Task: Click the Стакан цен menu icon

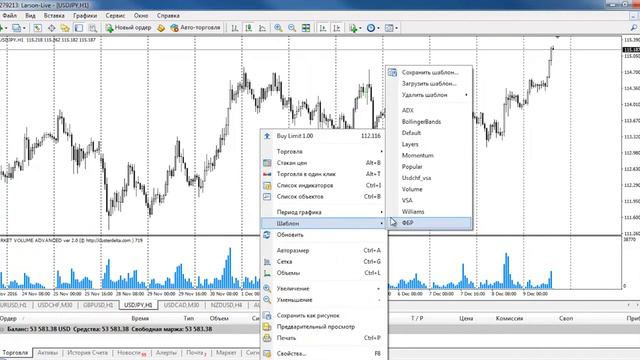Action: [x=267, y=163]
